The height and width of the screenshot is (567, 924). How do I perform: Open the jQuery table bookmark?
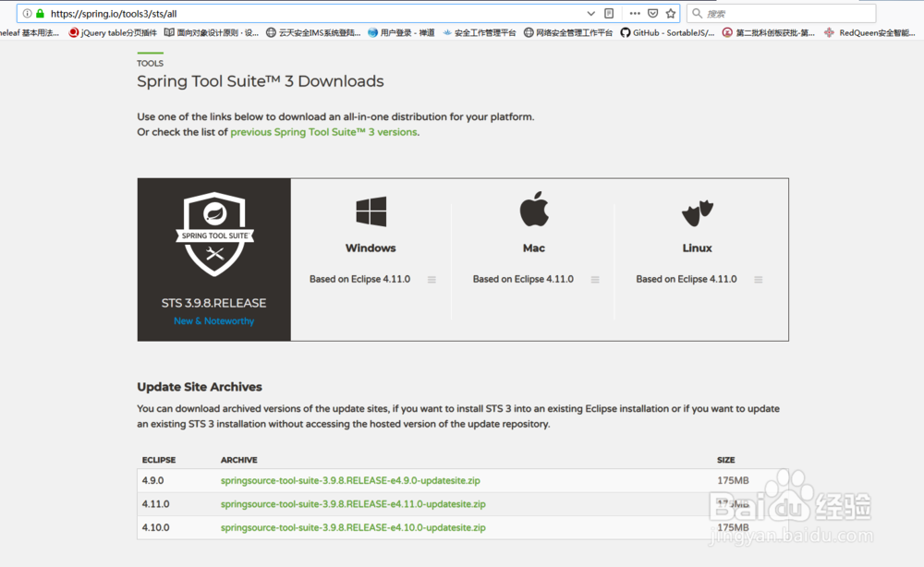tap(113, 33)
